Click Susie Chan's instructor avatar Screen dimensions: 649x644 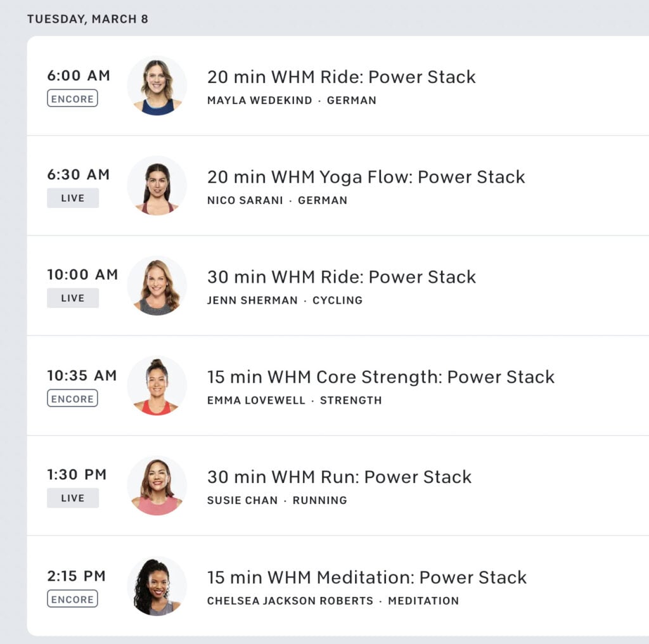157,486
